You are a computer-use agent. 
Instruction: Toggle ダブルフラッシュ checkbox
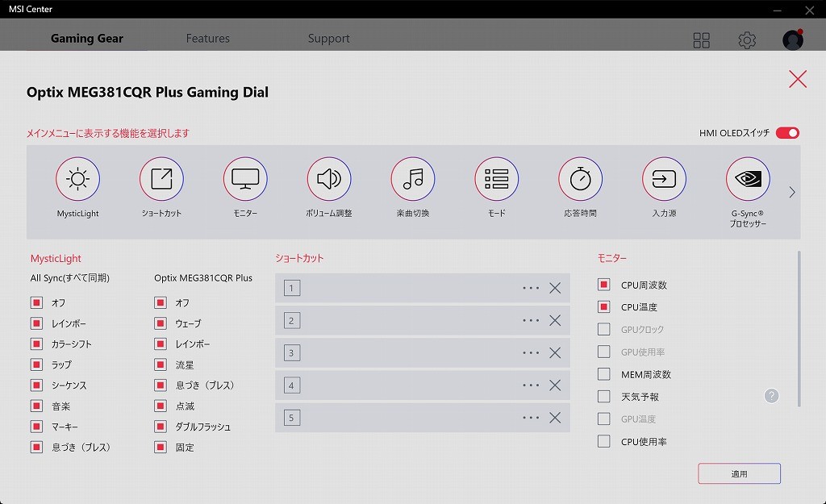pyautogui.click(x=161, y=427)
